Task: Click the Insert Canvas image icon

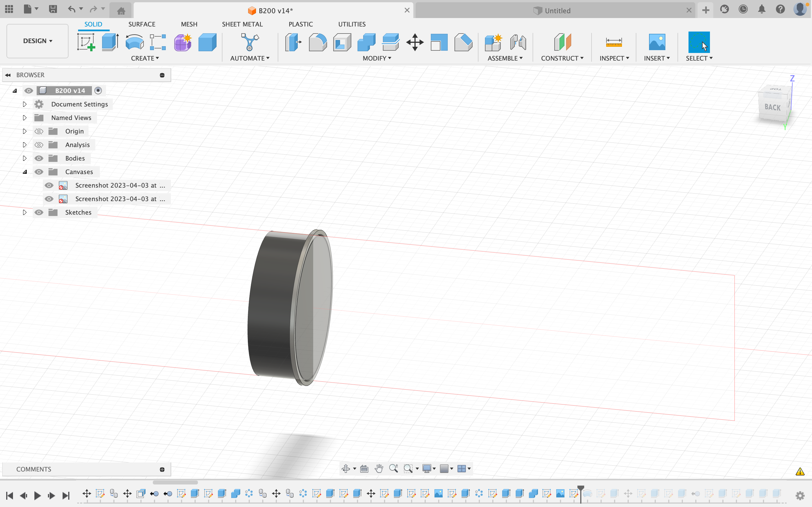Action: pyautogui.click(x=657, y=42)
